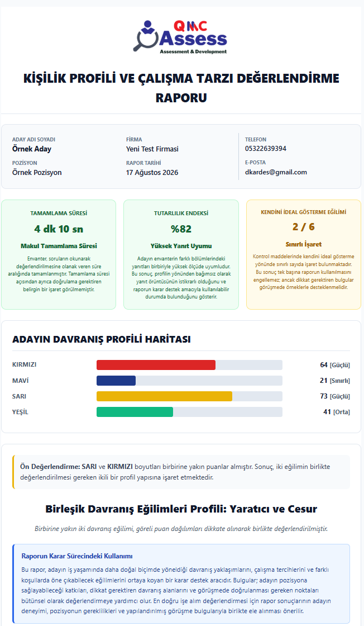This screenshot has width=364, height=626.
Task: Click the 'TELEFON' field label
Action: 256,139
